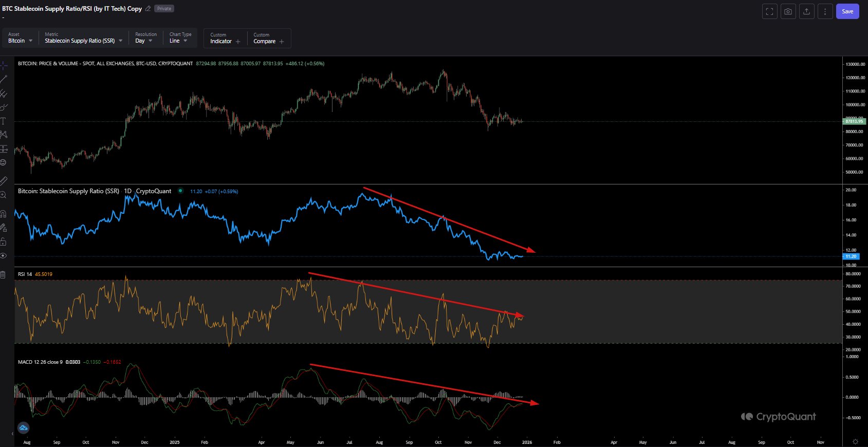This screenshot has height=447, width=868.
Task: Open the emoji icons tool
Action: (4, 162)
